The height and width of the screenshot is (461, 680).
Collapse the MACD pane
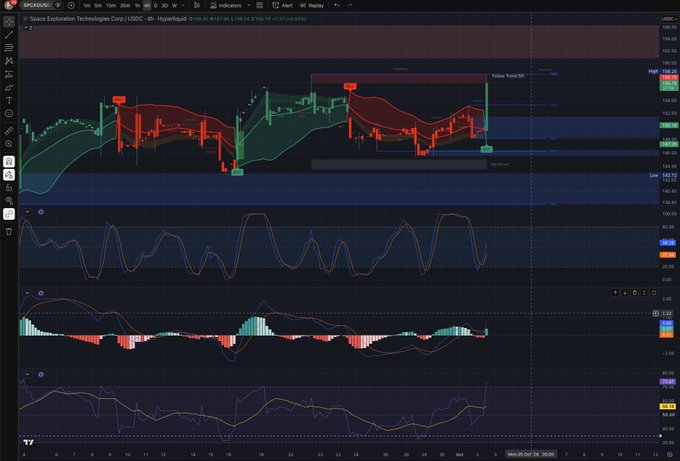click(x=644, y=293)
